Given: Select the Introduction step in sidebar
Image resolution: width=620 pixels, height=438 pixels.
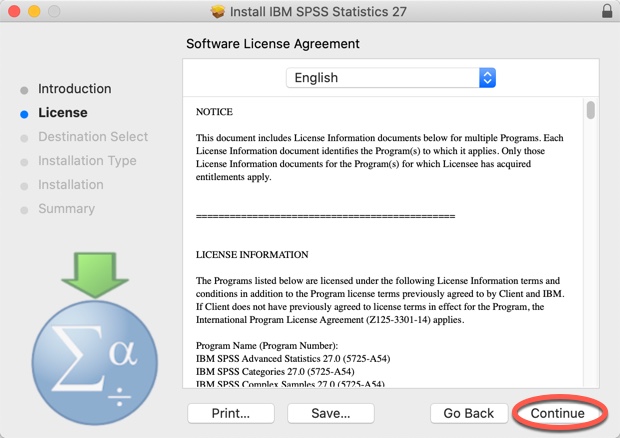Looking at the screenshot, I should (75, 89).
